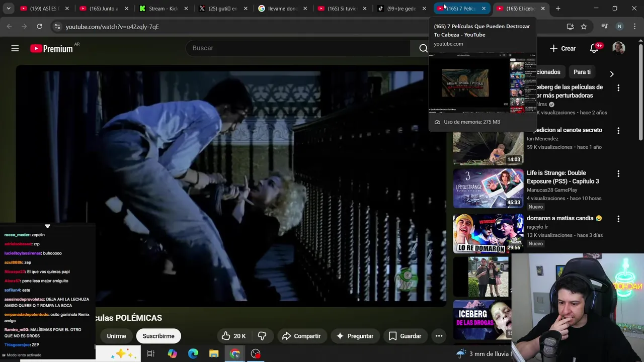Switch to the Google llevame donde tab
Screen dimensions: 644x362
point(283,9)
